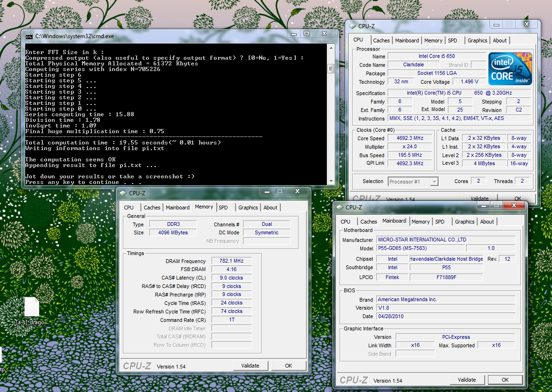The height and width of the screenshot is (392, 552).
Task: Click Validate in the Mainboard window
Action: (467, 380)
